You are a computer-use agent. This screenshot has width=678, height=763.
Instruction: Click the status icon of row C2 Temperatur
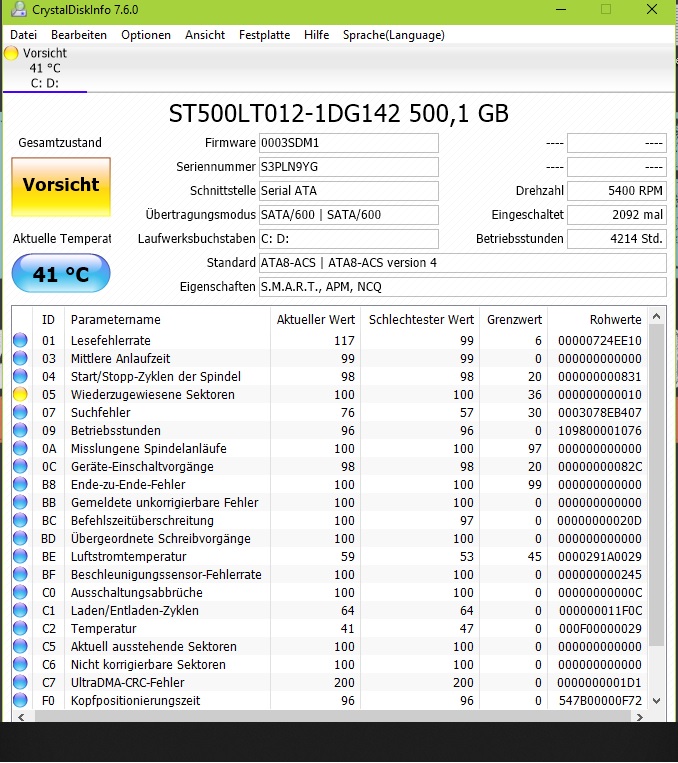(20, 628)
